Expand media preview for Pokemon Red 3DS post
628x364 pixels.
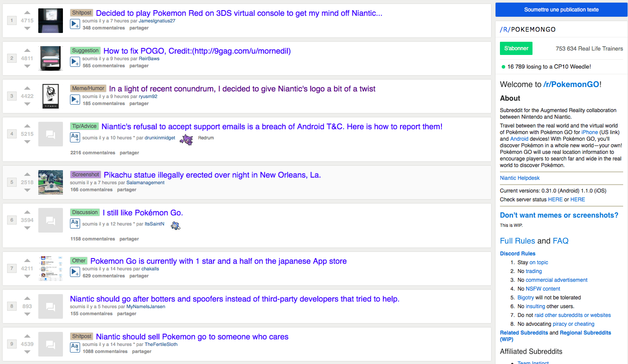tap(75, 24)
